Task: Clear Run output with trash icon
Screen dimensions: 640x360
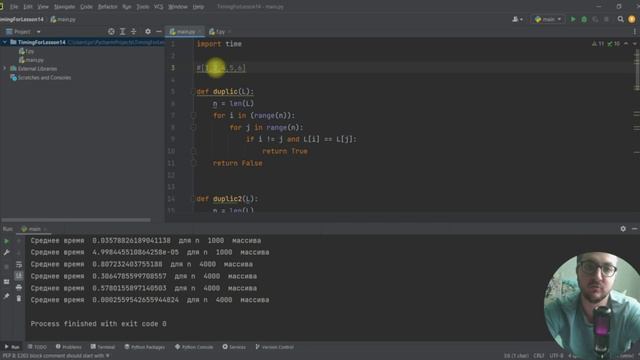Action: 19,298
